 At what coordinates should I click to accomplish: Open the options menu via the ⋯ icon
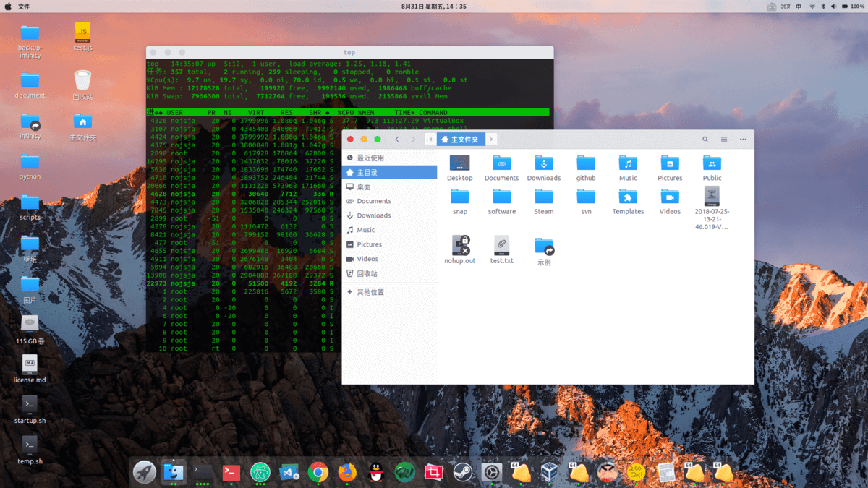742,139
